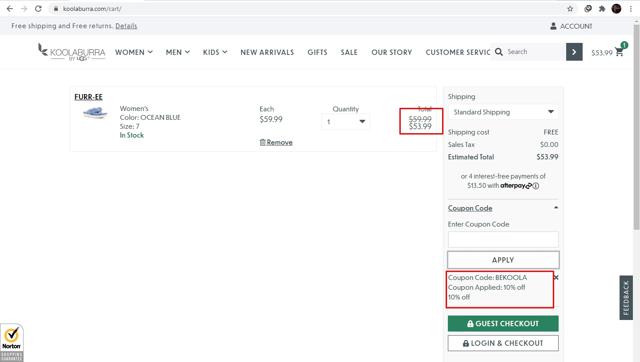
Task: Click the 'In Stock' label
Action: (x=131, y=135)
